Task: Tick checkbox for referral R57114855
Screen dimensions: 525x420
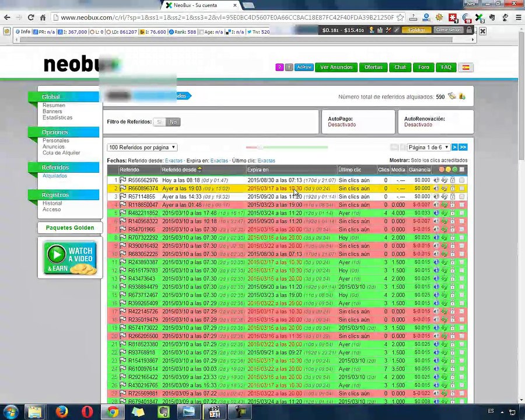Action: [x=462, y=197]
